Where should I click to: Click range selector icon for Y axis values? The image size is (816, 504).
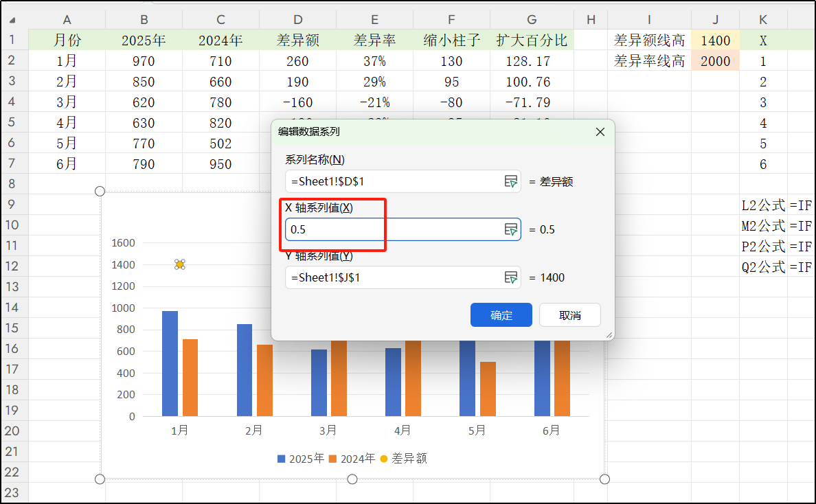(511, 277)
